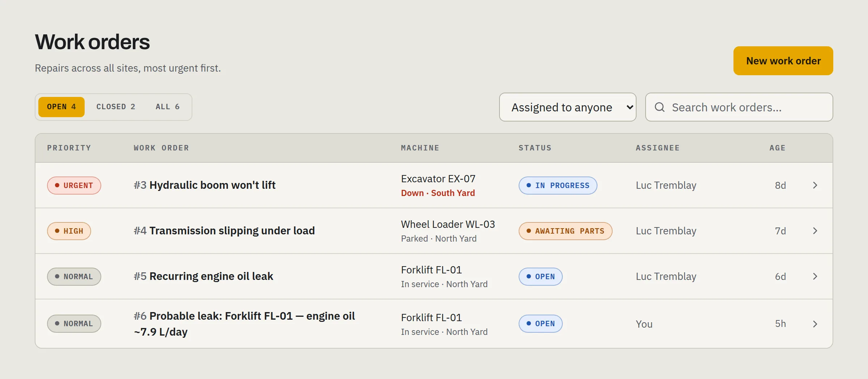Click the URGENT priority badge
Viewport: 868px width, 379px height.
[x=74, y=186]
